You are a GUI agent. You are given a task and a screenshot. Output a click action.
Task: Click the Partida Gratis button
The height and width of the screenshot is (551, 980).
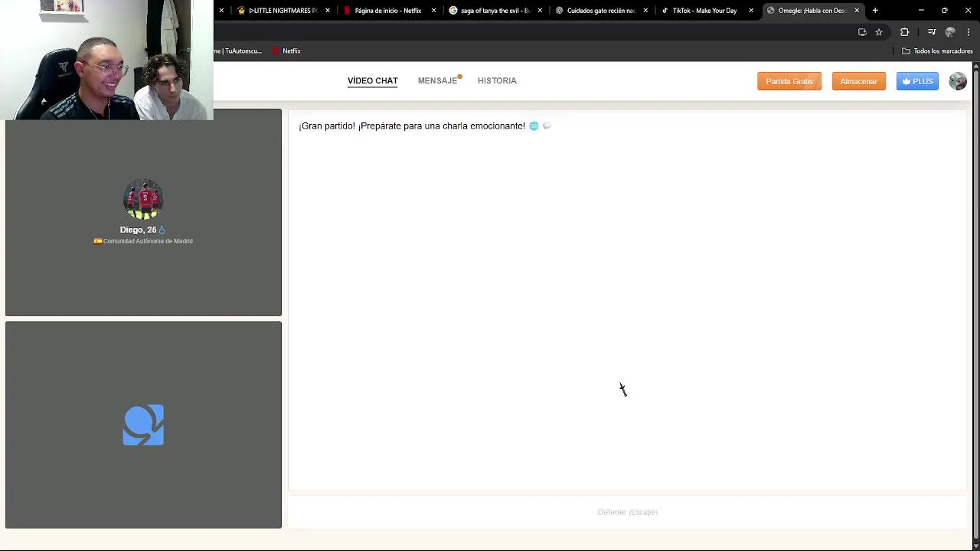point(789,81)
